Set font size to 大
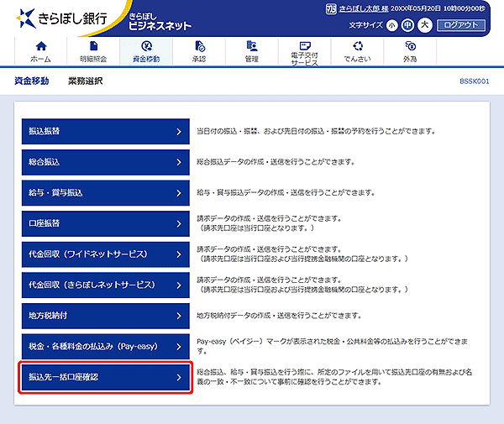Viewport: 504px width, 424px height. tap(424, 25)
